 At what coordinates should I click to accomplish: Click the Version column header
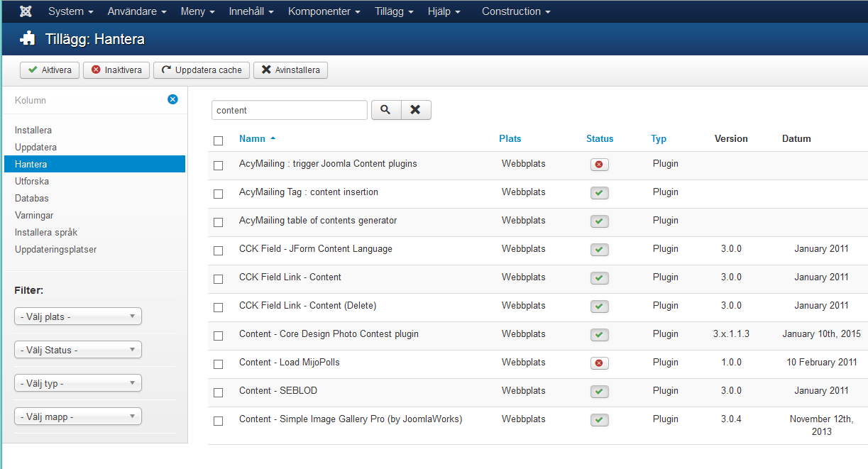(731, 139)
